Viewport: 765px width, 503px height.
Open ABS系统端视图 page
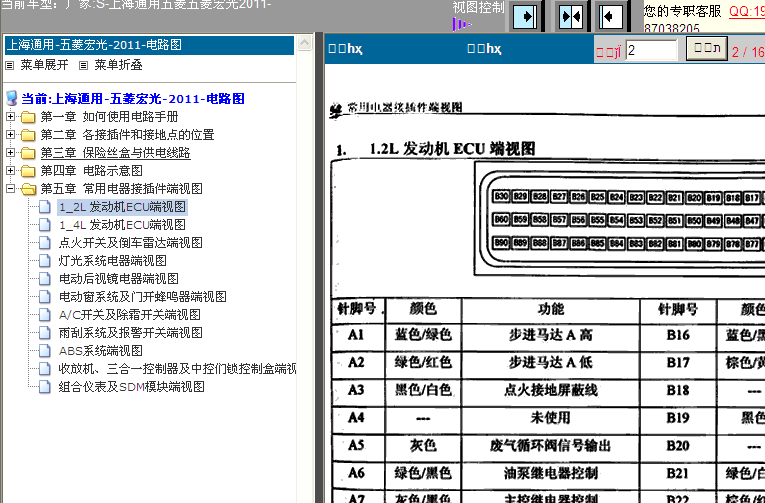(x=101, y=351)
